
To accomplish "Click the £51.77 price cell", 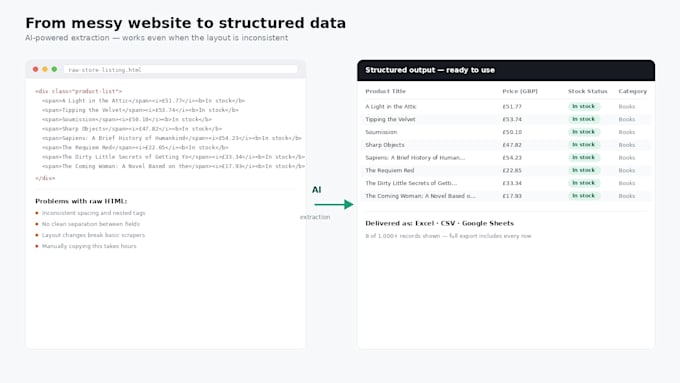I will click(512, 106).
